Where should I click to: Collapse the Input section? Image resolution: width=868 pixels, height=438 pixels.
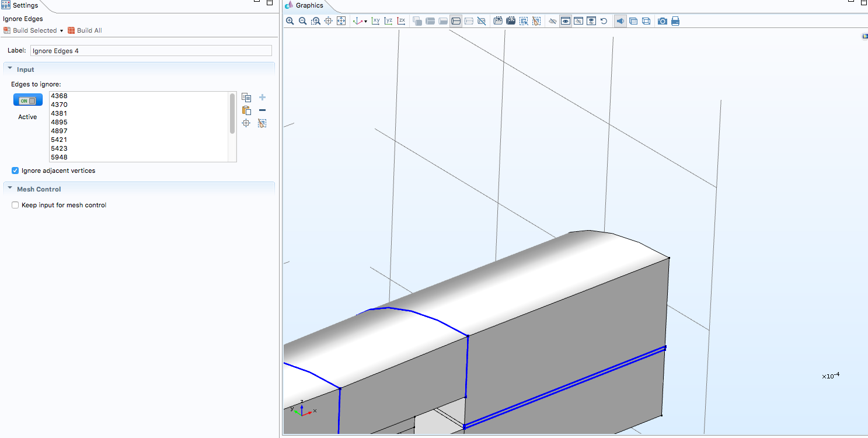tap(10, 69)
